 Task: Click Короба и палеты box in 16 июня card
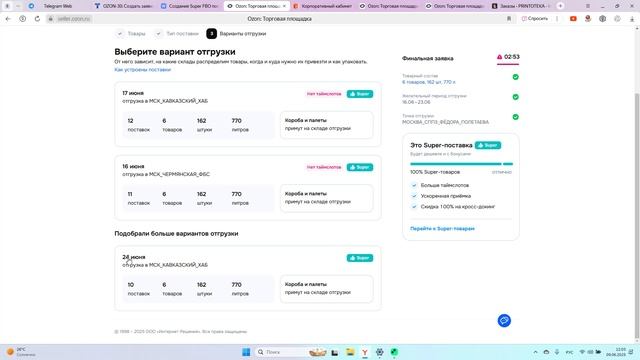coord(327,198)
